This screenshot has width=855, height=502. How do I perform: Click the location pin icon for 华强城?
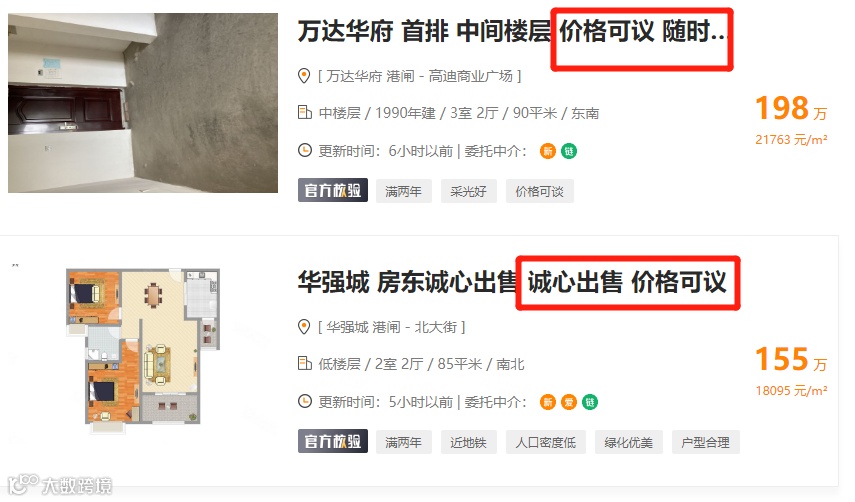pos(304,327)
